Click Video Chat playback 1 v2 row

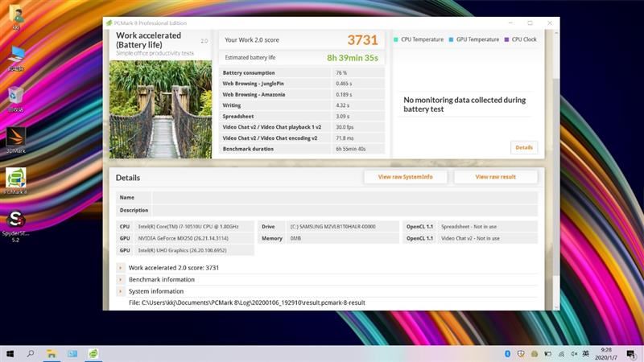point(302,127)
